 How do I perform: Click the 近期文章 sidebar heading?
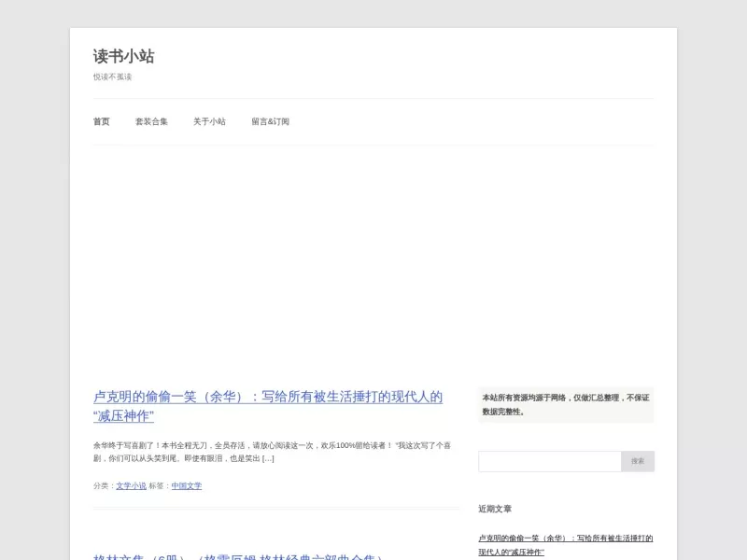point(495,509)
